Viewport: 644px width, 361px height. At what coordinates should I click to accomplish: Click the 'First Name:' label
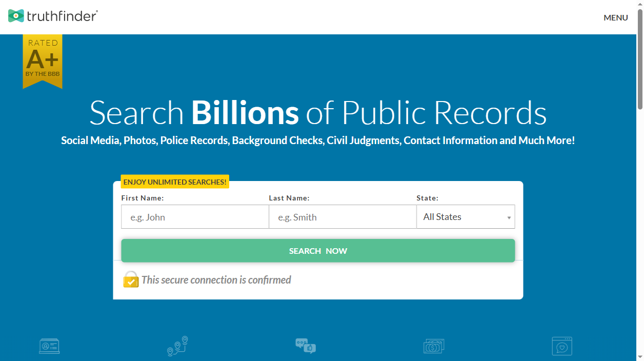pos(143,198)
